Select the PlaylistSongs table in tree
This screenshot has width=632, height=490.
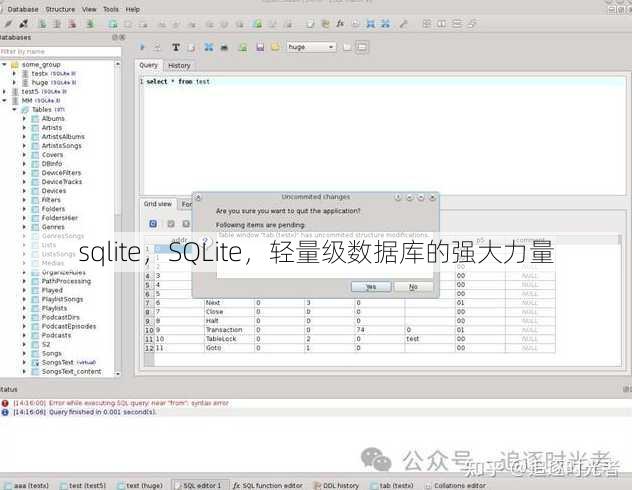pos(62,299)
